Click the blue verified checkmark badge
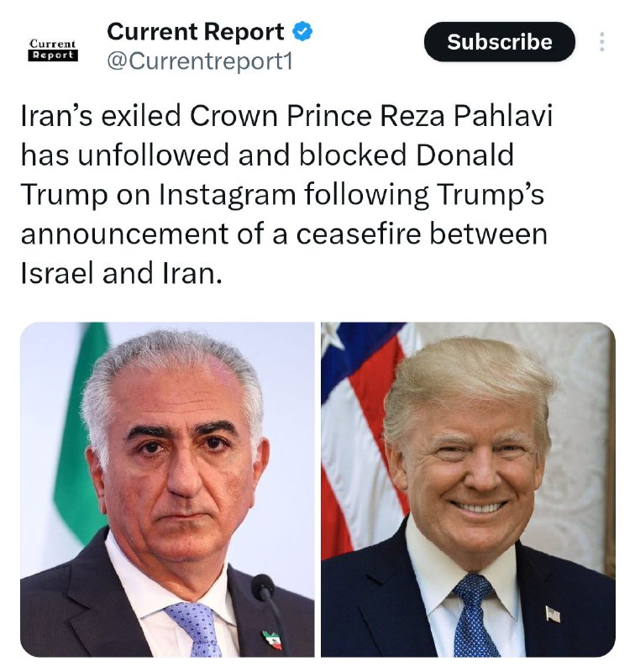This screenshot has height=672, width=635. pos(302,31)
